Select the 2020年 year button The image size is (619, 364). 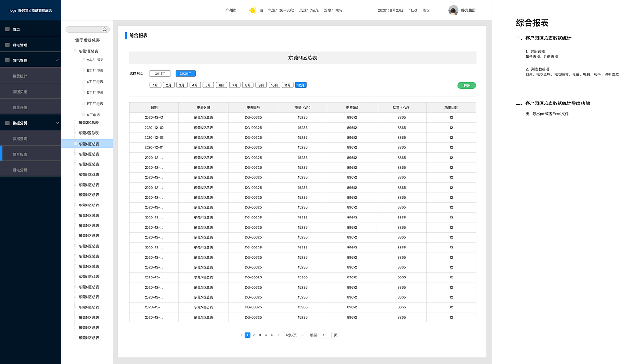pos(186,73)
